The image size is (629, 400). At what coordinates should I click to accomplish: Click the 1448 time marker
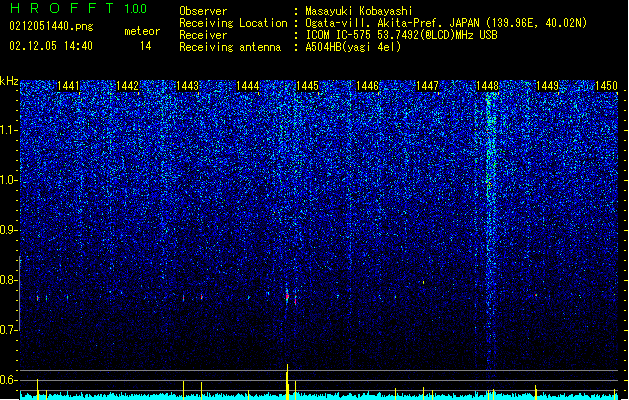click(x=487, y=86)
